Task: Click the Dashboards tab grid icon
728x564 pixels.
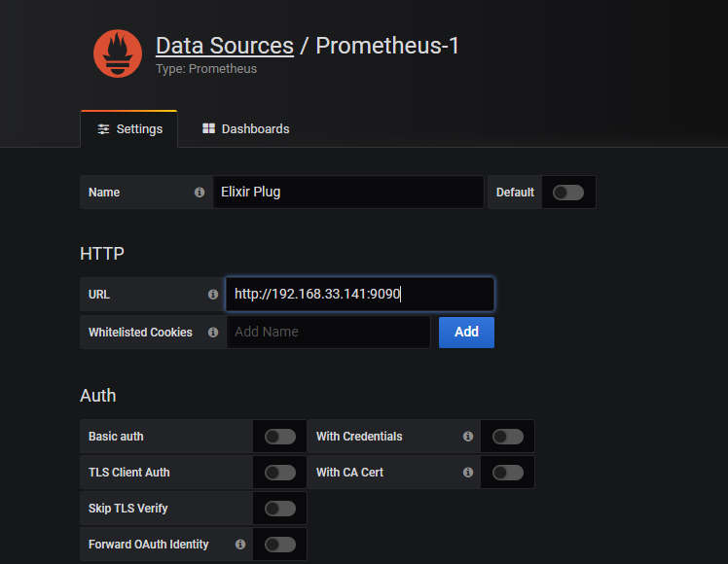Action: pyautogui.click(x=208, y=128)
